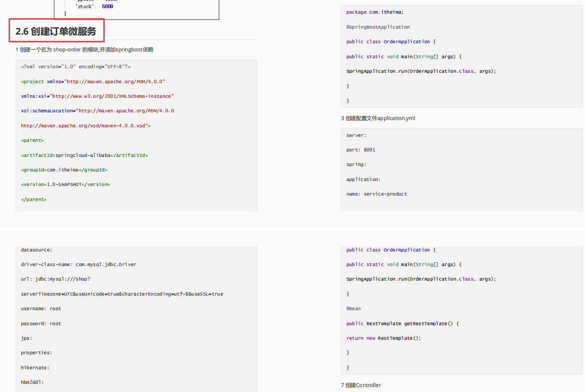Click the "application:" YAML line
The height and width of the screenshot is (392, 585).
click(x=363, y=179)
